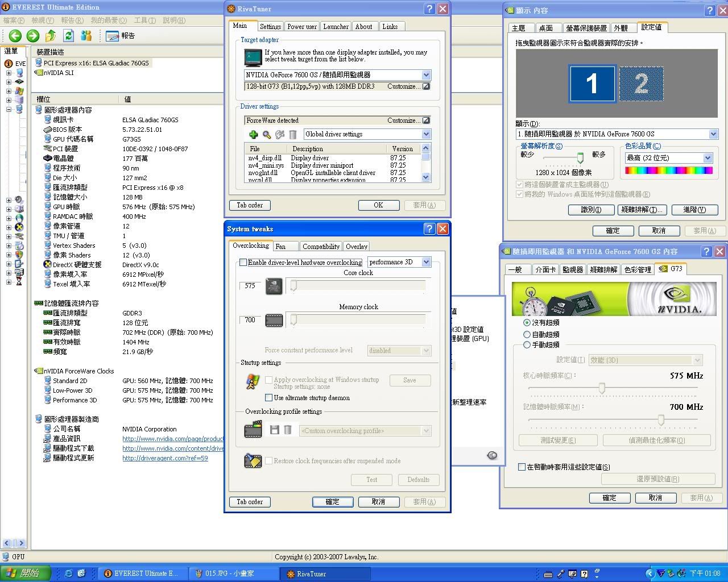The height and width of the screenshot is (582, 728).
Task: Click 識別(I) button in display properties
Action: pyautogui.click(x=591, y=210)
